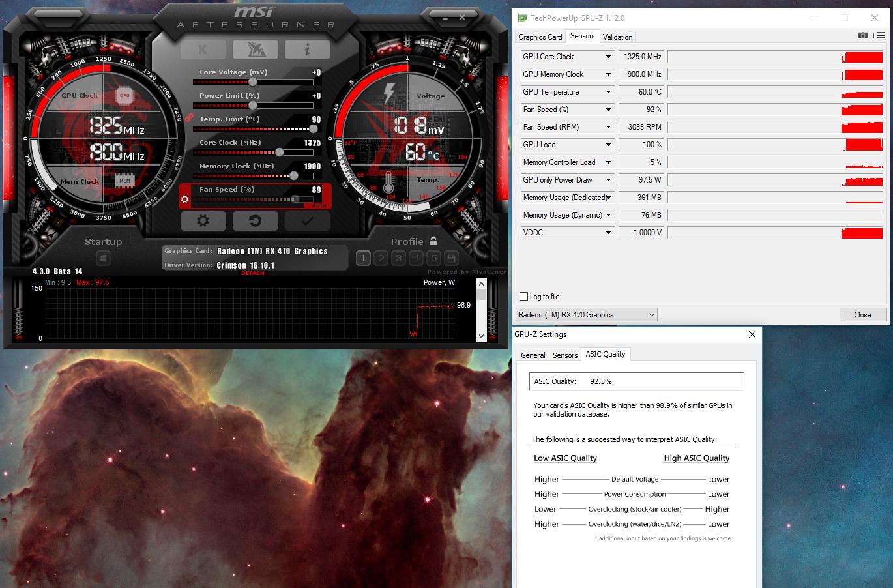Open Afterburner settings gear button
This screenshot has height=588, width=893.
click(x=203, y=221)
